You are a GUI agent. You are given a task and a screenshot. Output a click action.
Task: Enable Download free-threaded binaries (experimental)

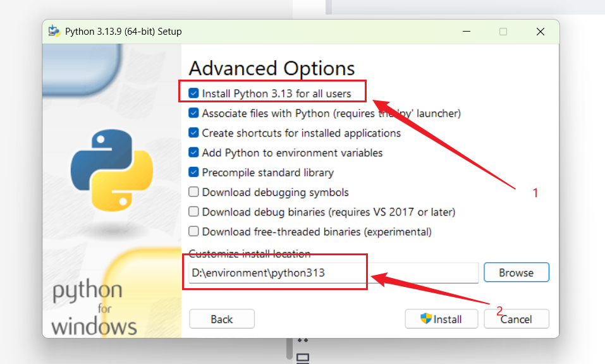point(193,231)
